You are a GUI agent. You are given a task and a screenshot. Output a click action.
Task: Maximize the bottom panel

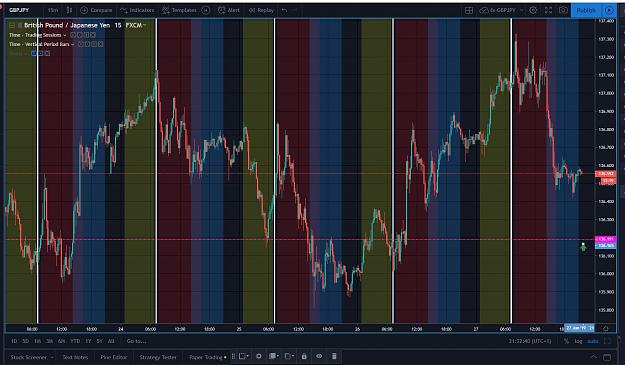tap(607, 357)
